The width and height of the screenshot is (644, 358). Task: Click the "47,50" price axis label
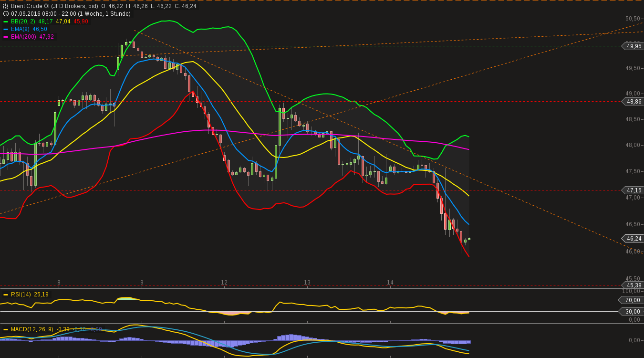(x=633, y=171)
